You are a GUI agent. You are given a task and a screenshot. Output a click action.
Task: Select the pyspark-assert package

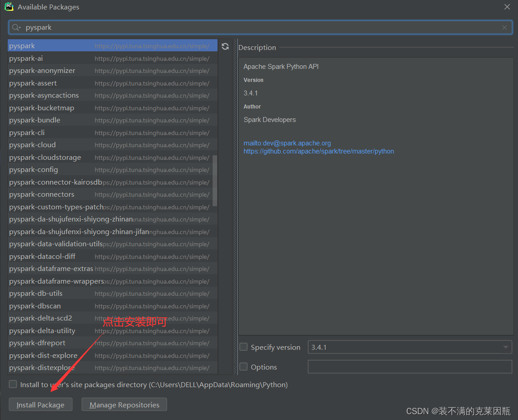pyautogui.click(x=112, y=83)
